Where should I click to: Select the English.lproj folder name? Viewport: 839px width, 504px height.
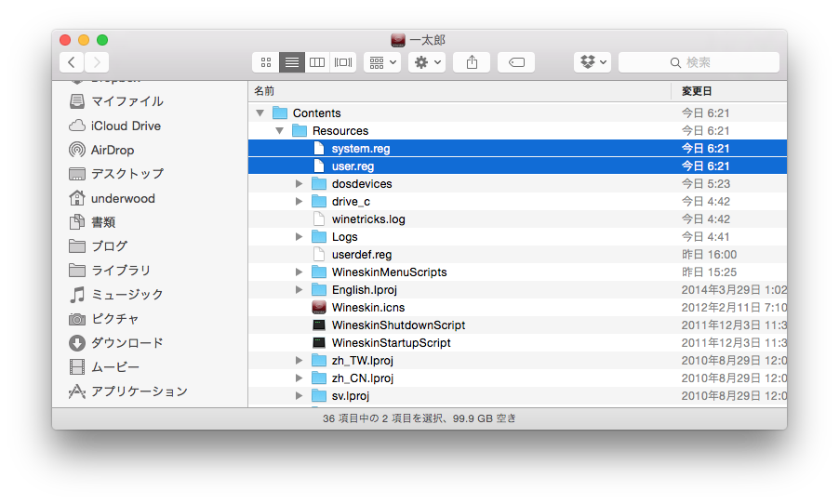click(365, 289)
